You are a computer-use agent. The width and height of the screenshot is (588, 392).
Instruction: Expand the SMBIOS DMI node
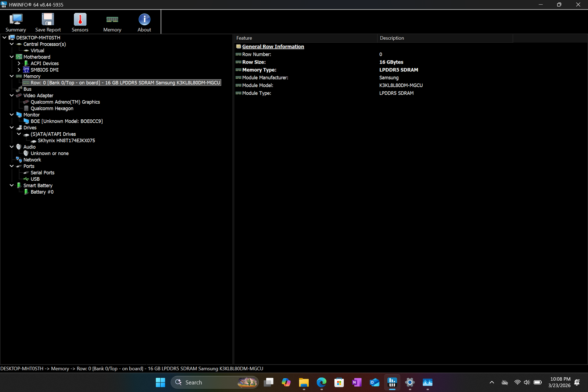click(19, 70)
